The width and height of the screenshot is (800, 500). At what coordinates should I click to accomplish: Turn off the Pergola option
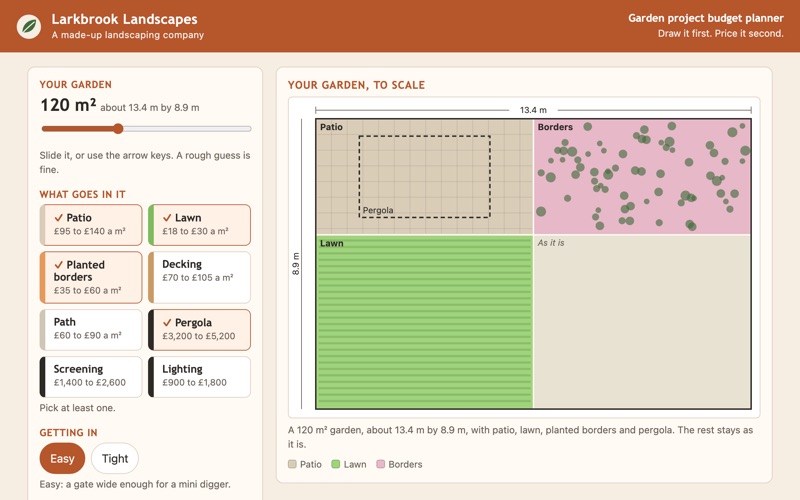199,330
